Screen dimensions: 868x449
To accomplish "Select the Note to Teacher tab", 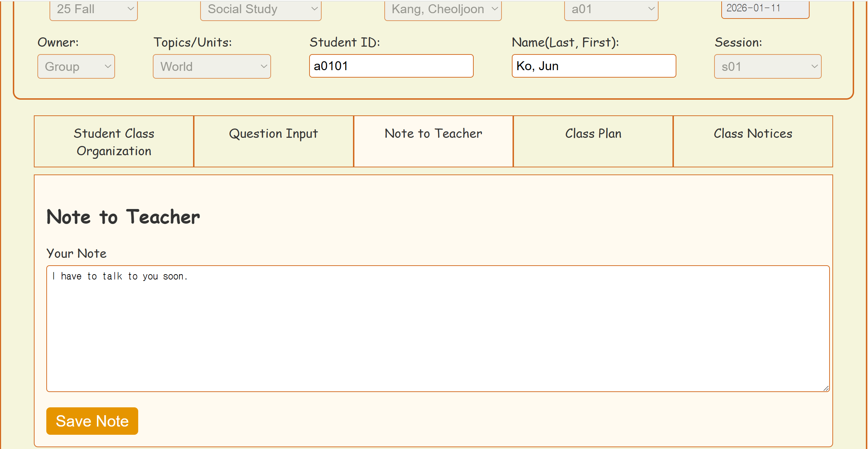I will [433, 142].
